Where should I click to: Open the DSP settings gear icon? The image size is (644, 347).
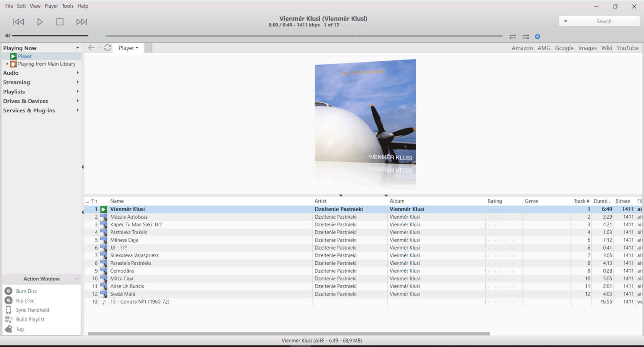click(x=538, y=37)
